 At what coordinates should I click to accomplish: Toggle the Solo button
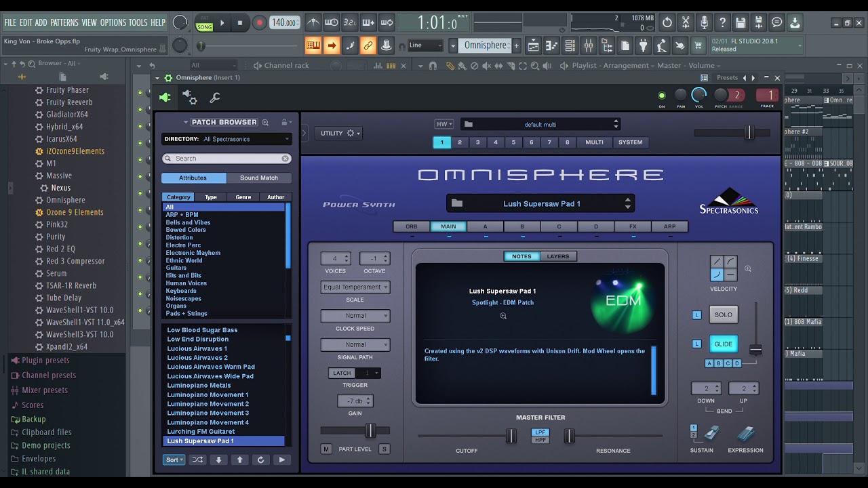click(724, 314)
